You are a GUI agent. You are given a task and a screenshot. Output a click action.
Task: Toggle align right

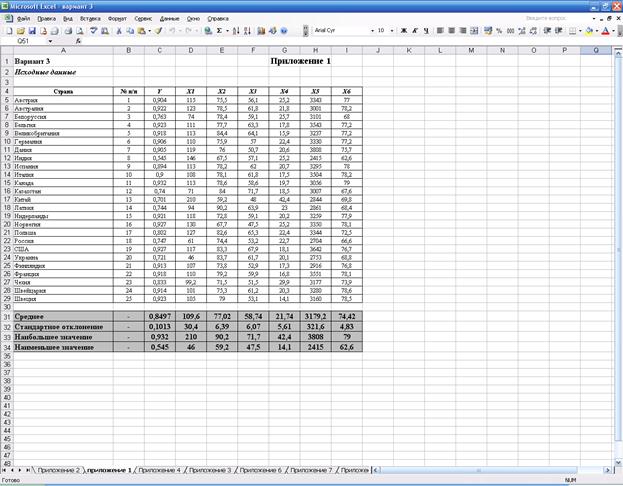(x=463, y=31)
